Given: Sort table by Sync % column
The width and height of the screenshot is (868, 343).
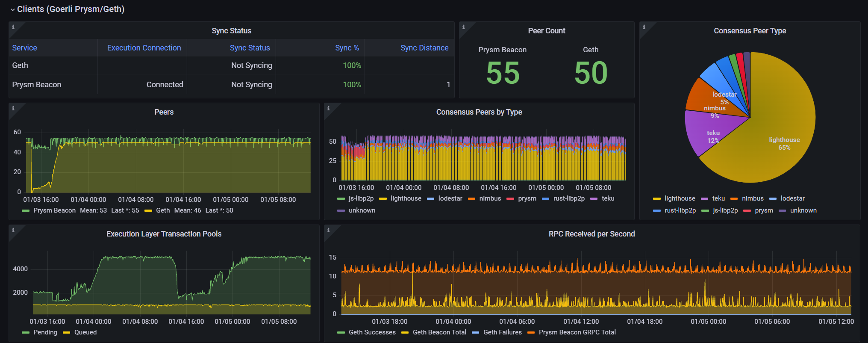Looking at the screenshot, I should click(x=347, y=48).
